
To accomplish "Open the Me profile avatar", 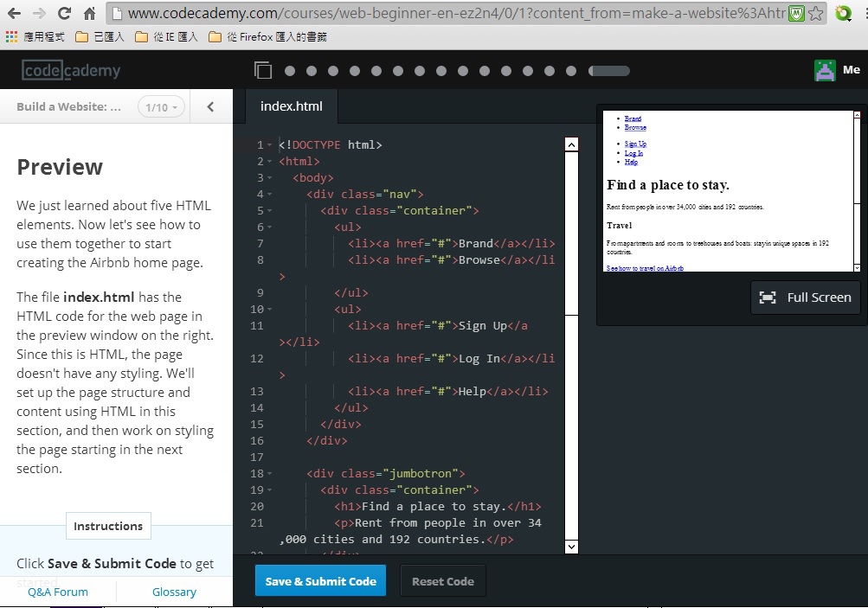I will [825, 70].
